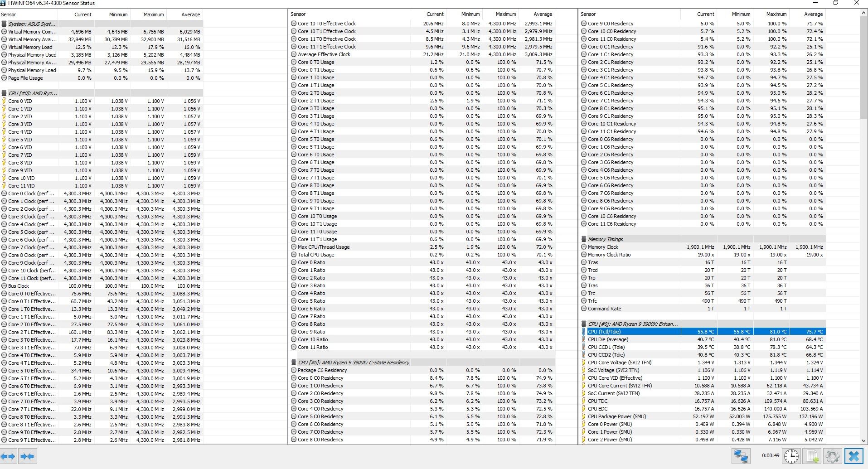Screen dimensions: 868x469
Task: Close sensor status with the blue X button
Action: pos(853,456)
